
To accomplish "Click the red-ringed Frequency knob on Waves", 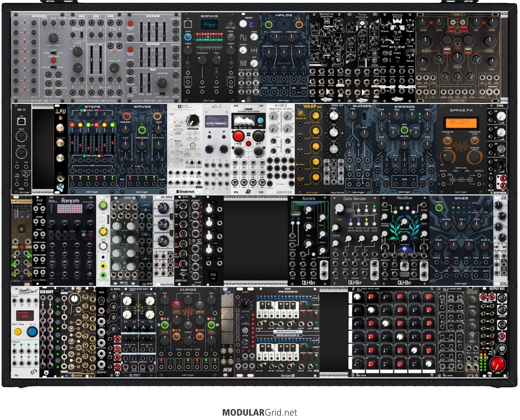I will [x=126, y=116].
